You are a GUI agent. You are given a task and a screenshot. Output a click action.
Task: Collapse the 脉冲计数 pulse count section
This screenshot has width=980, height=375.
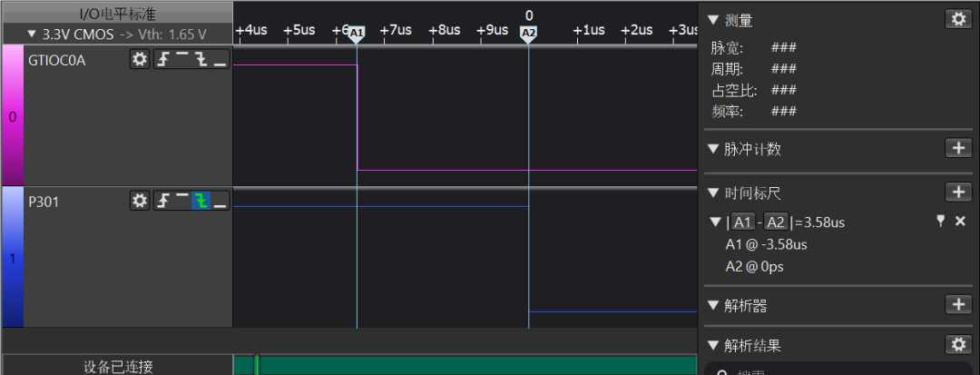coord(713,149)
